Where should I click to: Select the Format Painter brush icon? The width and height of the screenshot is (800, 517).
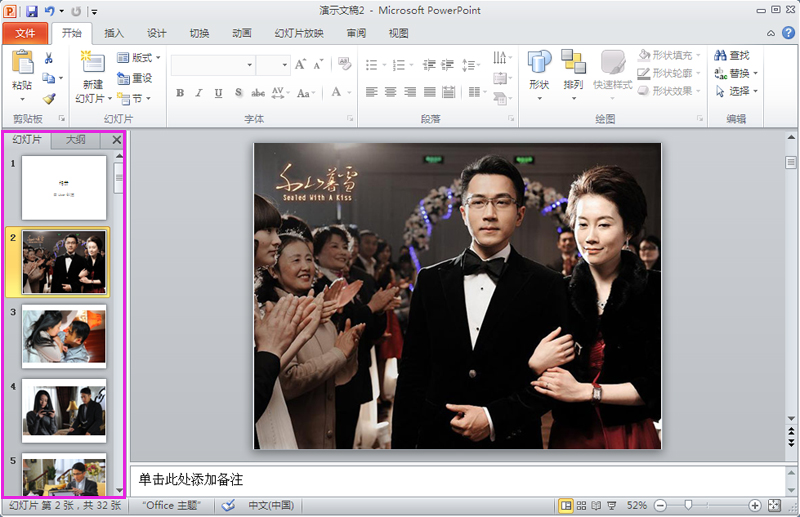(48, 98)
